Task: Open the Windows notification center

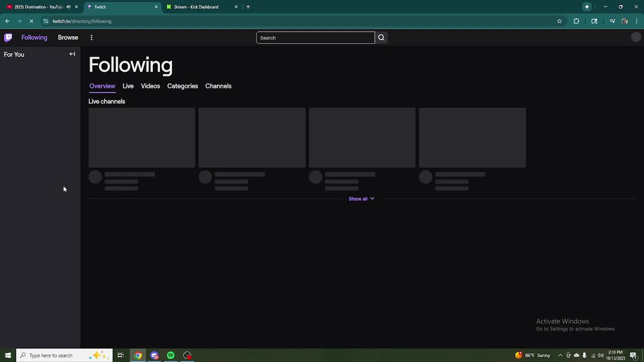Action: 633,355
